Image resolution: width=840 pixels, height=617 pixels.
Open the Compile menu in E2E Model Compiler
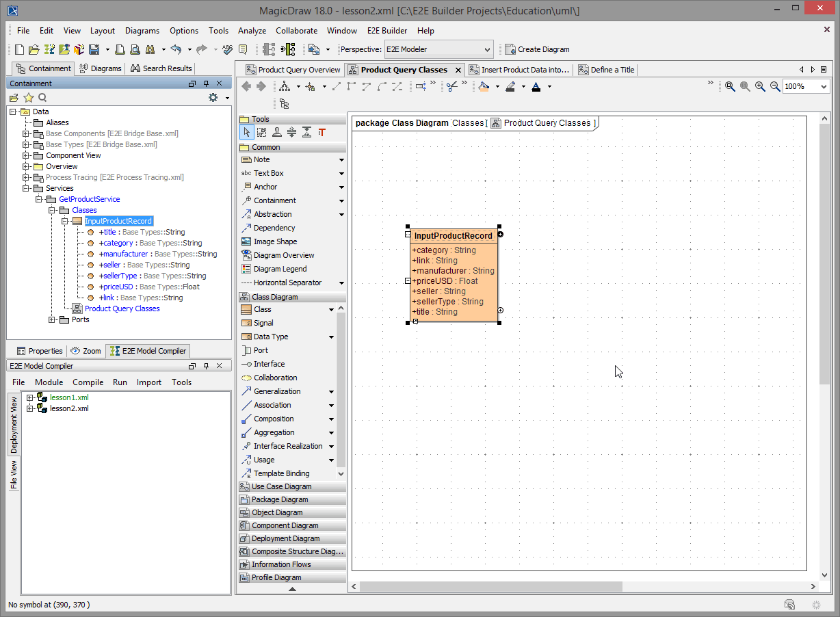click(x=88, y=382)
